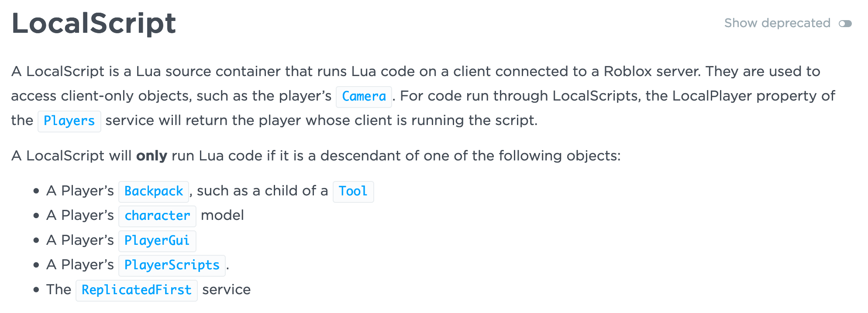Click the bullet before the character item
868x313 pixels.
(x=36, y=216)
